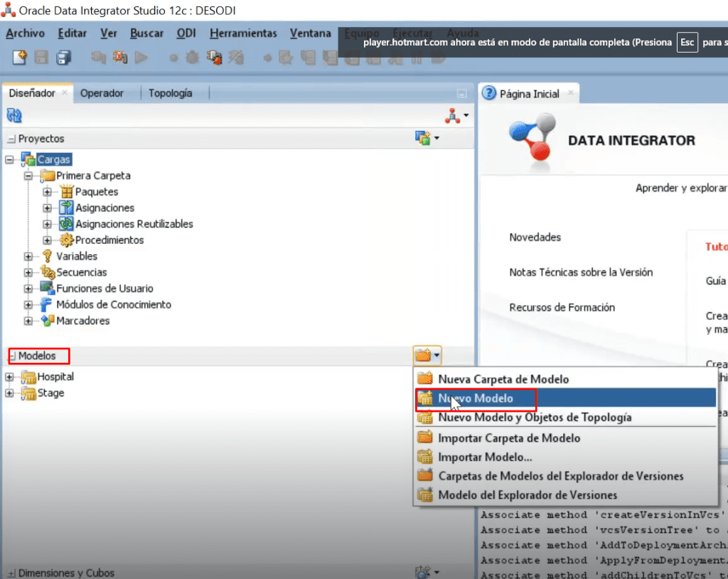
Task: Select the Diseñador tab
Action: 32,93
